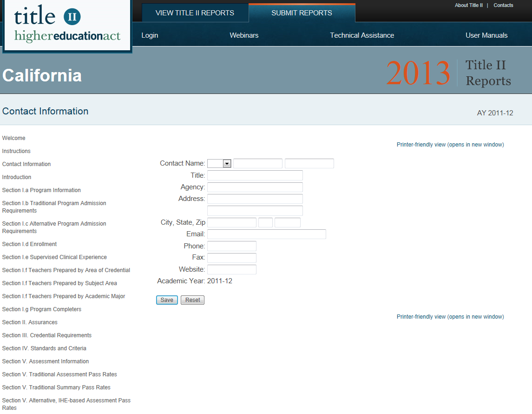Save the contact information form

[x=167, y=300]
